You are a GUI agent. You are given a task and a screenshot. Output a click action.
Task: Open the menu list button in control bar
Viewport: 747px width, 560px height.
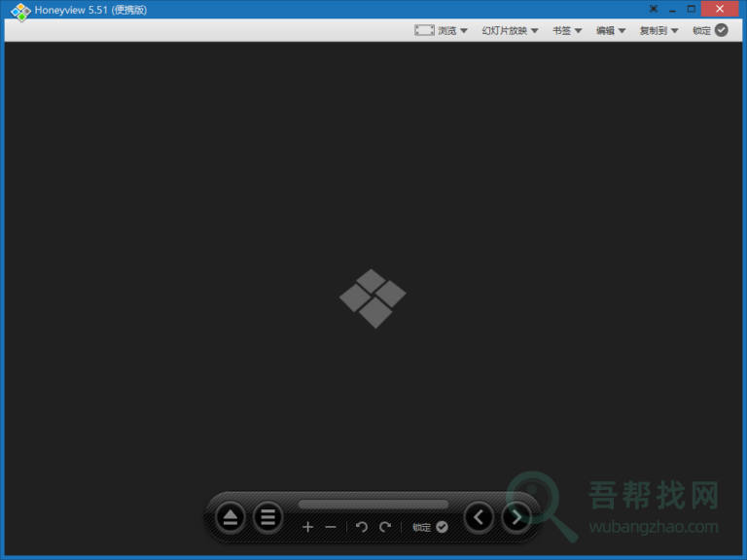(x=268, y=517)
